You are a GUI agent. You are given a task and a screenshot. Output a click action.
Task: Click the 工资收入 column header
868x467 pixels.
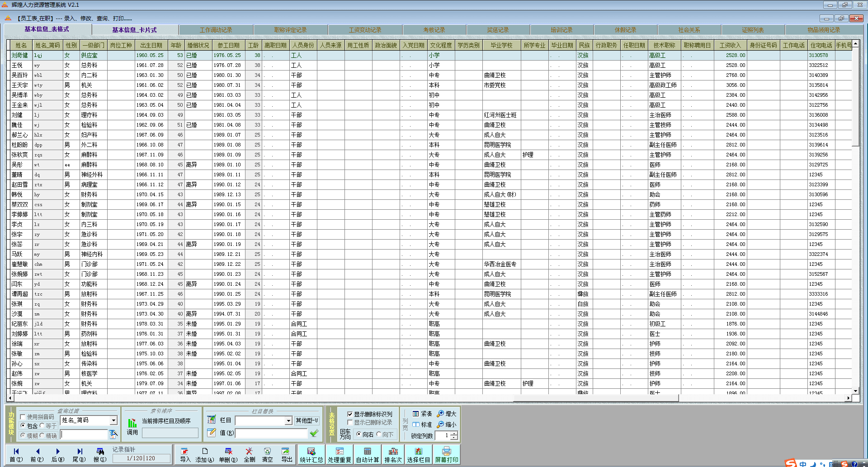point(730,45)
